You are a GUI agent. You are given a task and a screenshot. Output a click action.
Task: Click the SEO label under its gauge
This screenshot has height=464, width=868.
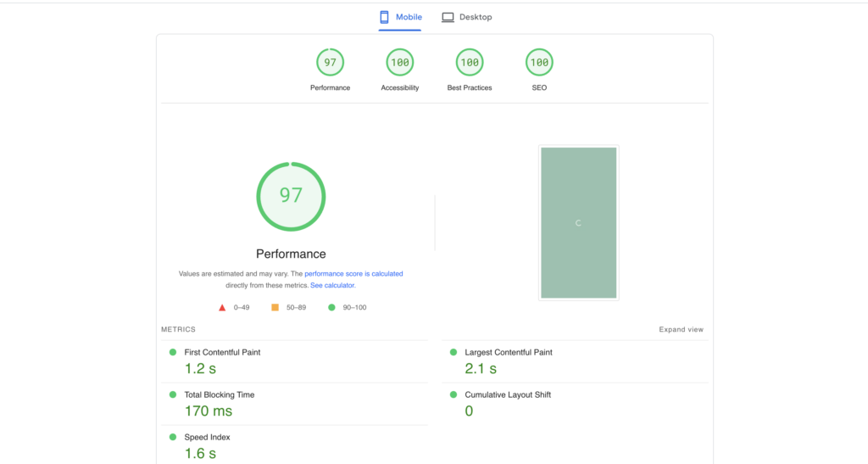539,87
